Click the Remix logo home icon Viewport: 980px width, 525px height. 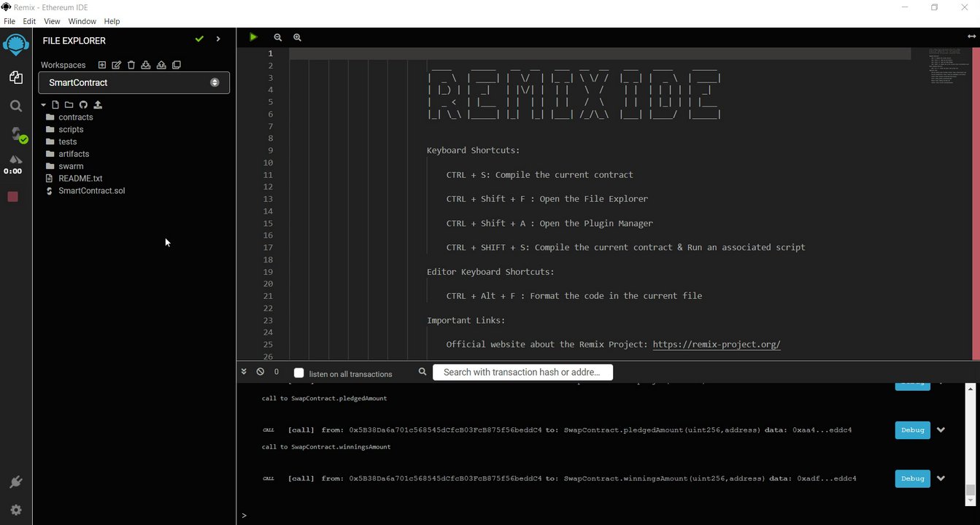click(15, 44)
